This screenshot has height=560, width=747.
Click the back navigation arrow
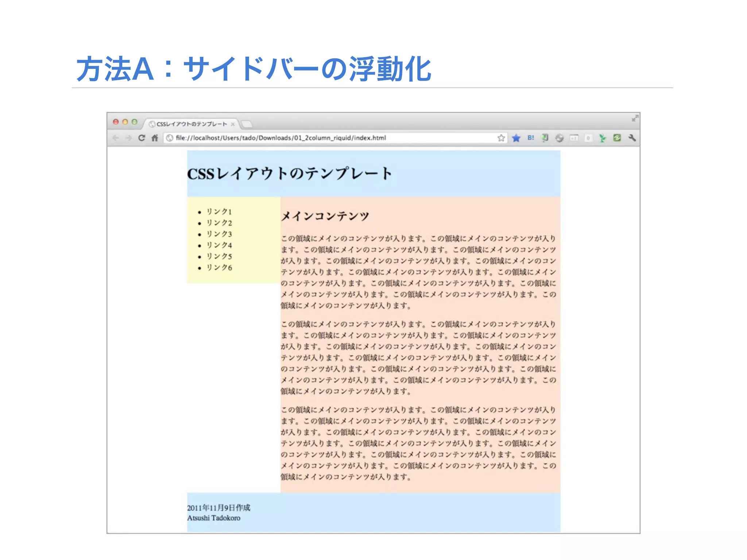116,138
